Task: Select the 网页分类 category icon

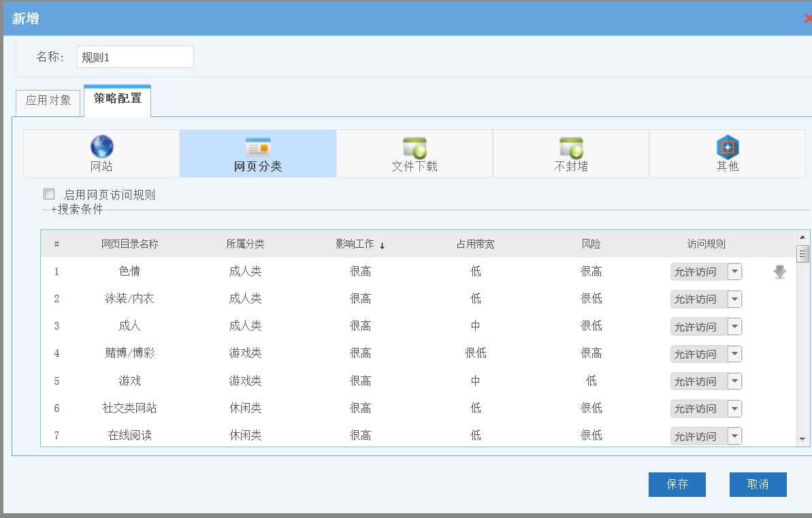Action: 258,147
